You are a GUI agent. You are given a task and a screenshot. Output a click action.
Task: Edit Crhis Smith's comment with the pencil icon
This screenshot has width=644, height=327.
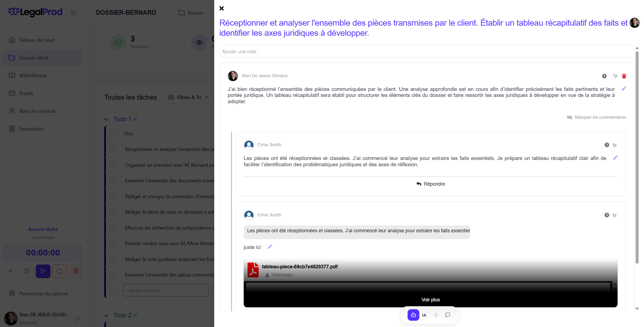click(x=615, y=158)
